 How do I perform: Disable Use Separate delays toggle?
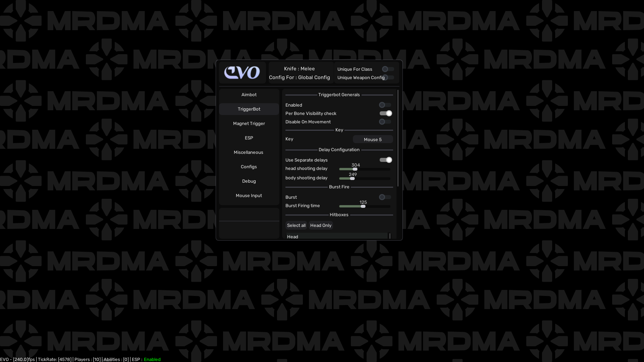[x=385, y=160]
